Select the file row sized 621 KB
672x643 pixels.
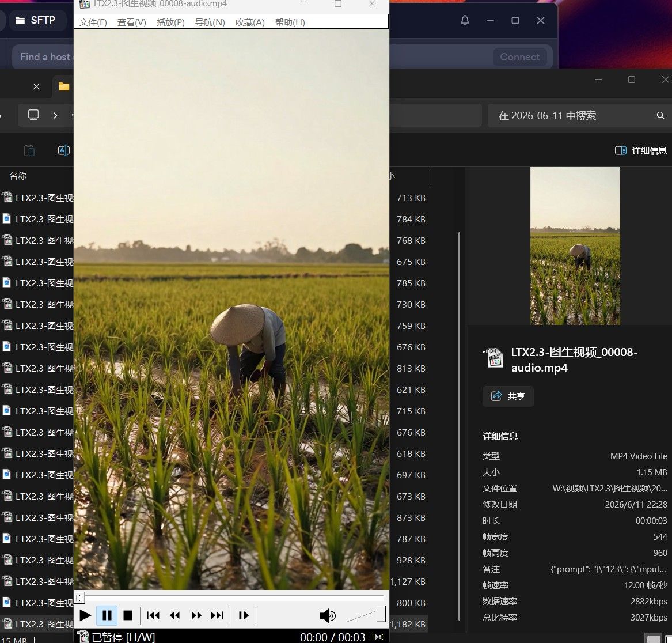pos(214,389)
